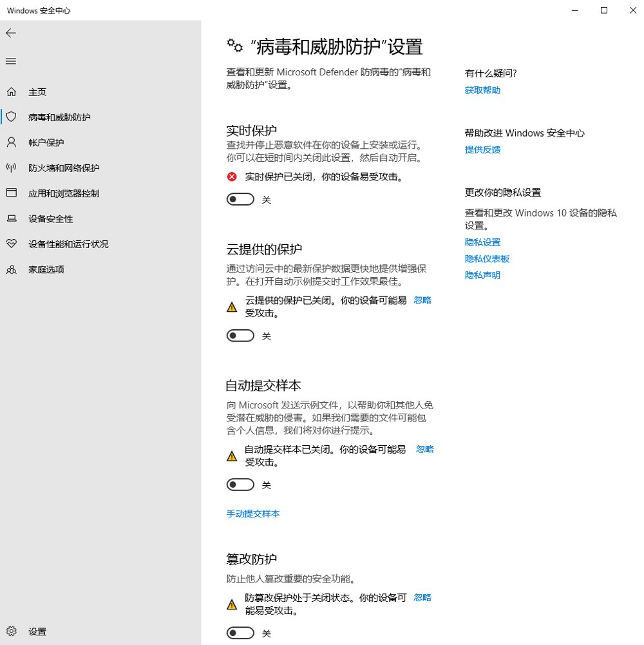The height and width of the screenshot is (645, 644).
Task: Click the laptop icon for 设备安全性
Action: (x=12, y=218)
